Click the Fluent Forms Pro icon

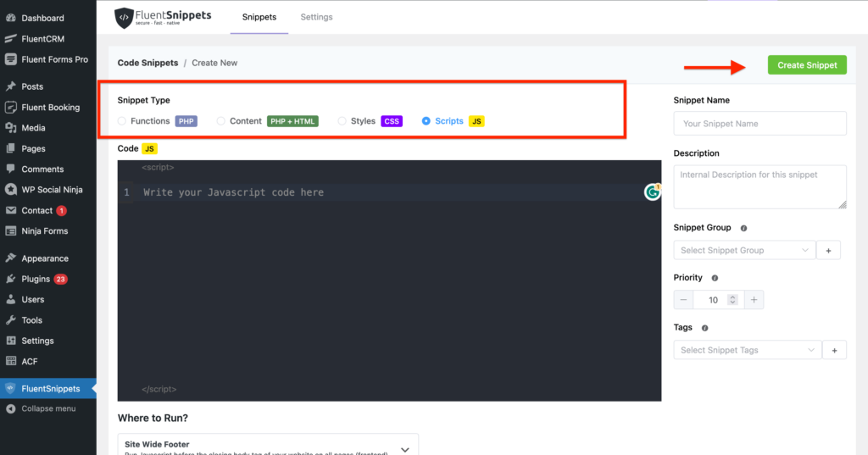[x=10, y=59]
